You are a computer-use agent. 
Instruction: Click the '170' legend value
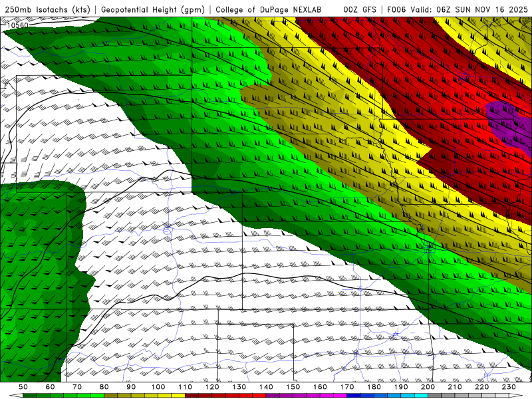tap(347, 387)
